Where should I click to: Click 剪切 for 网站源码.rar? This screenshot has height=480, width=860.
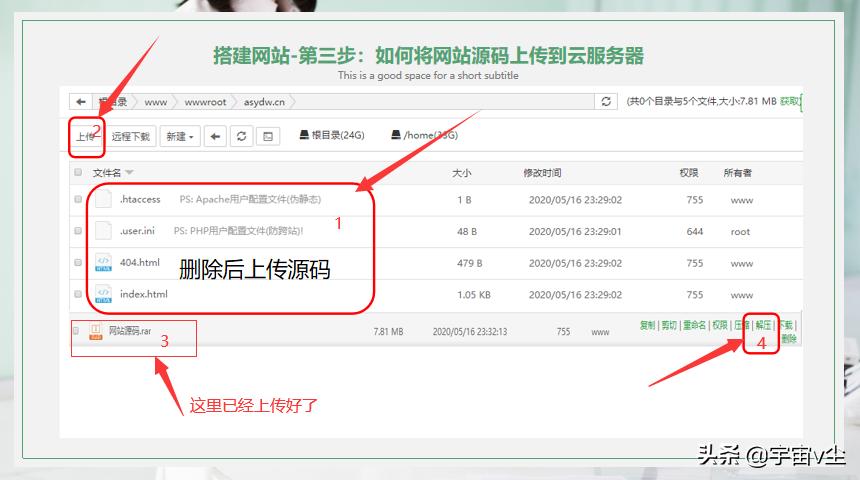669,325
